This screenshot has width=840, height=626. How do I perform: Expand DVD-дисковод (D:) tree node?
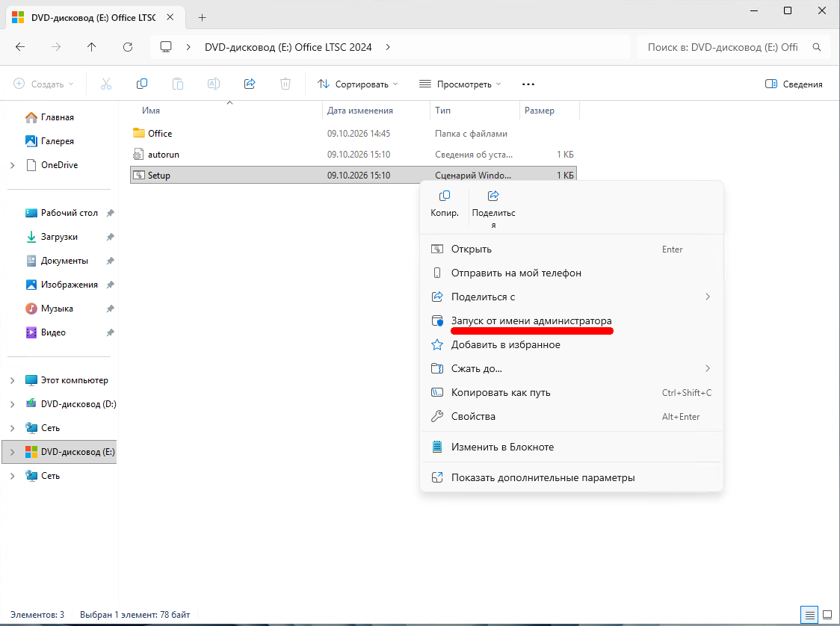[12, 404]
